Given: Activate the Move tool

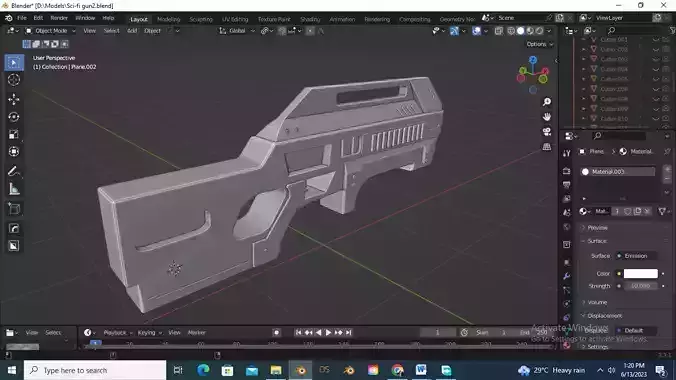Looking at the screenshot, I should click(x=14, y=99).
